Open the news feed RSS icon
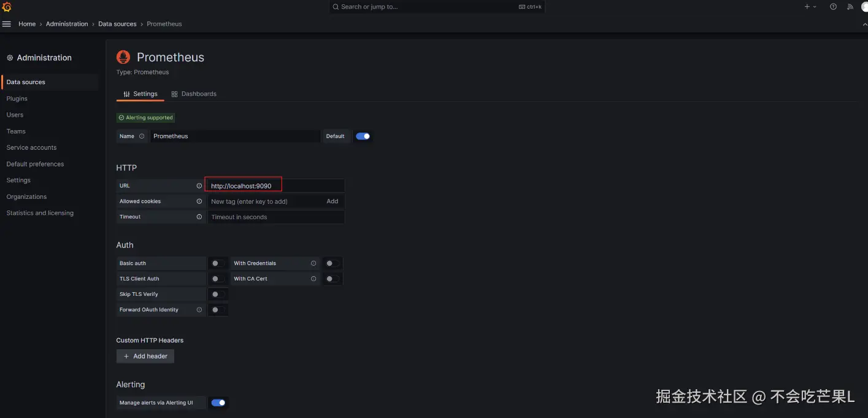 pyautogui.click(x=850, y=7)
